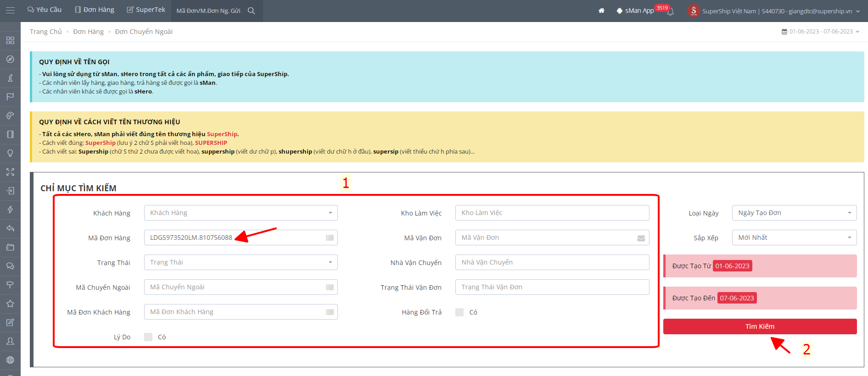Open the expand-arrows icon in sidebar
868x376 pixels.
[x=10, y=172]
